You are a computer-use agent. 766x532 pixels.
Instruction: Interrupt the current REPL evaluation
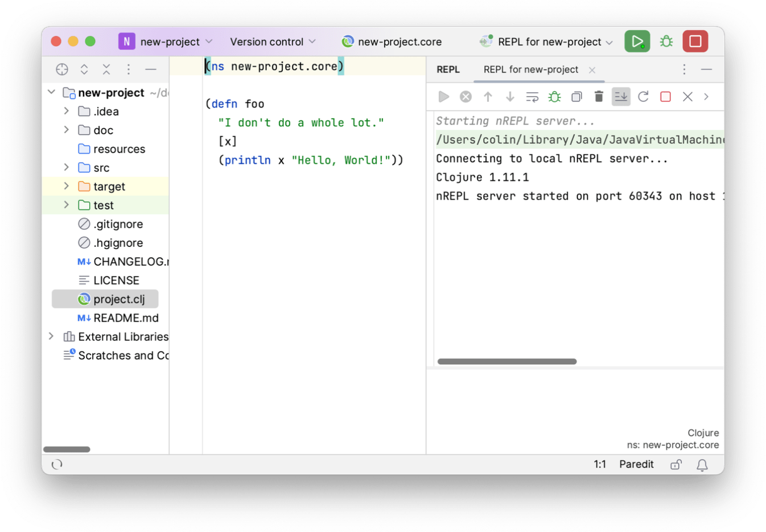(x=466, y=97)
